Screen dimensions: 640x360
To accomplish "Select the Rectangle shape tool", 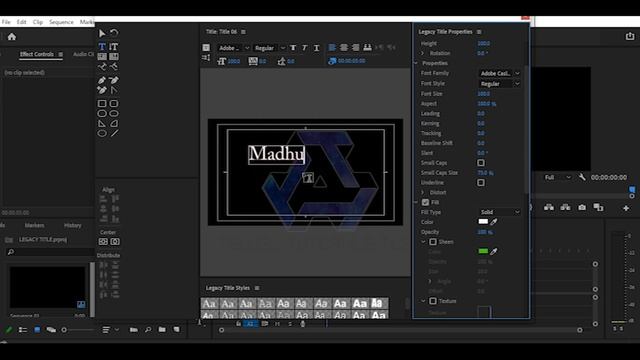I will [x=102, y=104].
